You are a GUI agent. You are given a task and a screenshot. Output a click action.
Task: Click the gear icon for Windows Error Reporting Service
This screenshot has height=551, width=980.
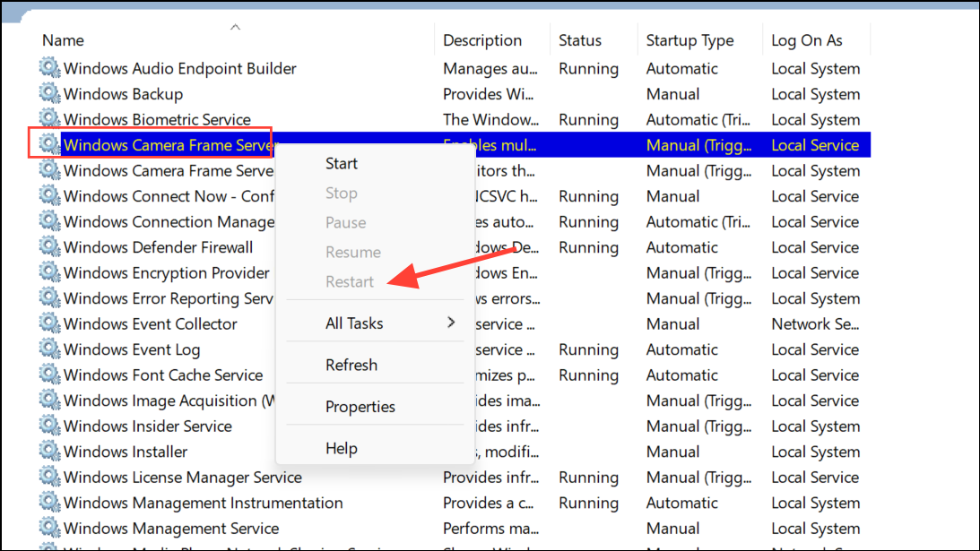coord(49,298)
